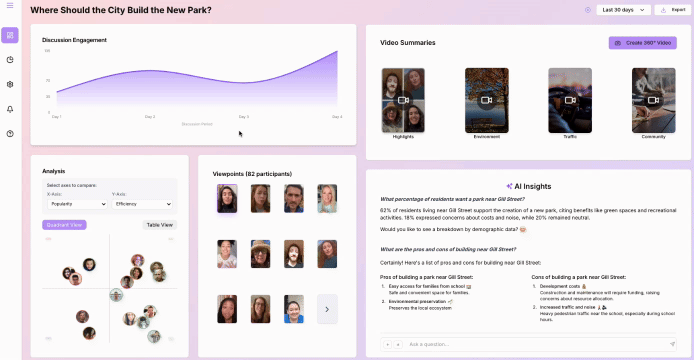The width and height of the screenshot is (694, 360).
Task: Click the Viewpoints (82 participants) heading
Action: coord(252,174)
